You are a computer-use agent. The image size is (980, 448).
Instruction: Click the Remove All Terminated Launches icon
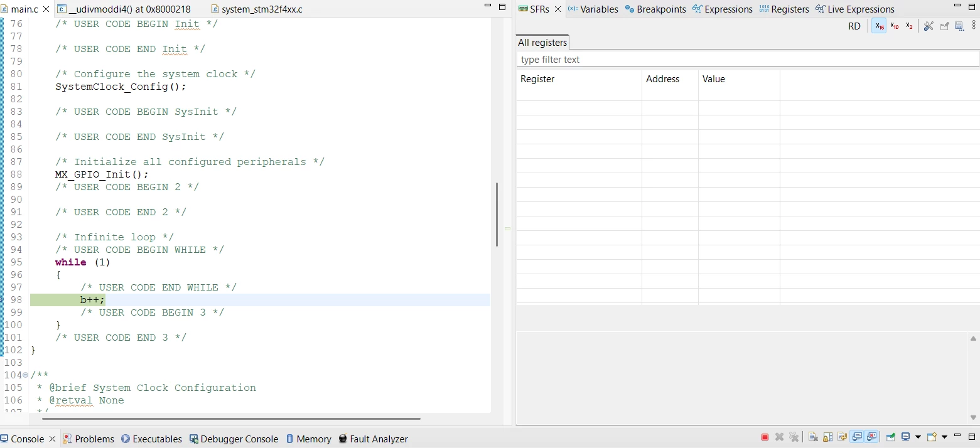tap(794, 437)
